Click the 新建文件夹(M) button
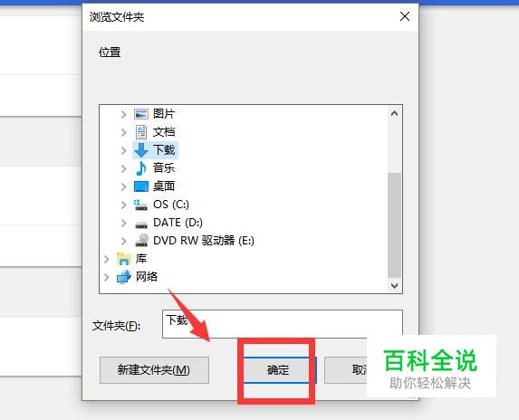The width and height of the screenshot is (519, 420). coord(154,370)
